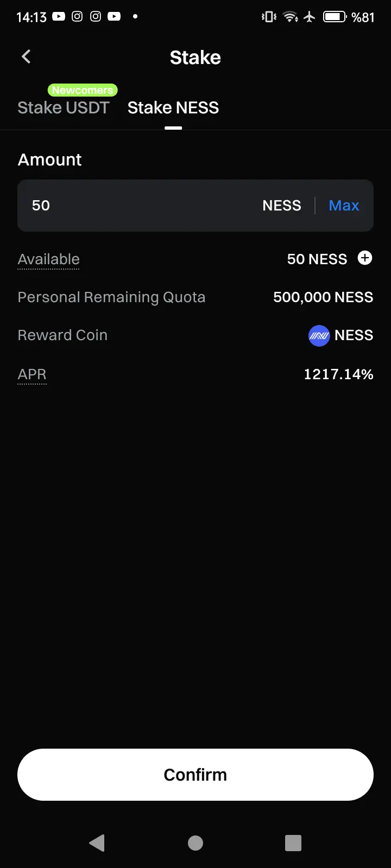Tap the back arrow icon
Image resolution: width=391 pixels, height=868 pixels.
[x=26, y=56]
